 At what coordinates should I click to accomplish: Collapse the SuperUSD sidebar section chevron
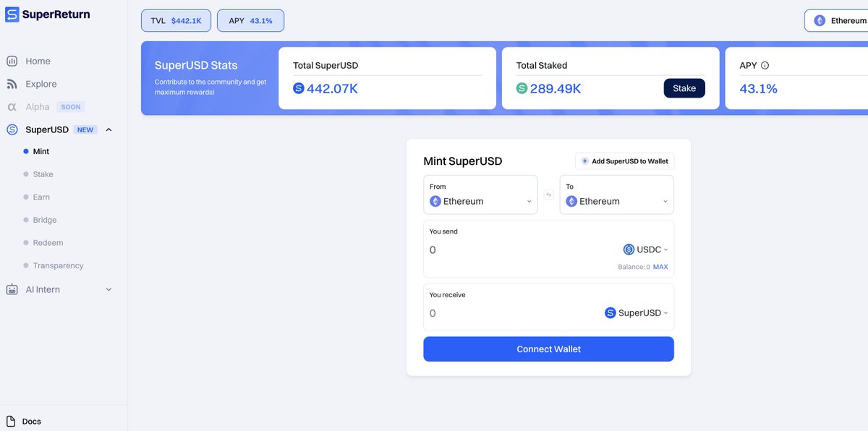click(x=109, y=130)
